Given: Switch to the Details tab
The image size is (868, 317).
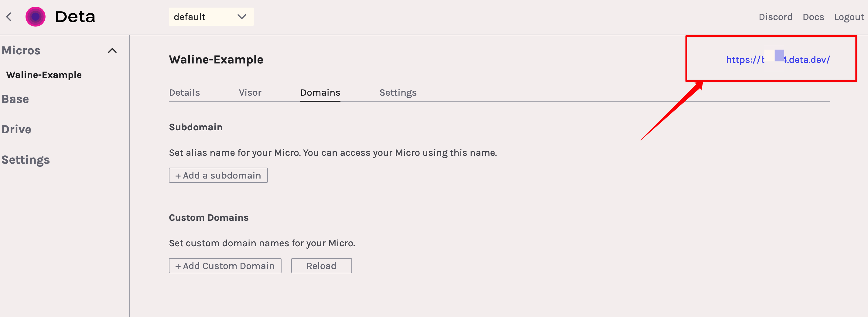Looking at the screenshot, I should pyautogui.click(x=184, y=93).
